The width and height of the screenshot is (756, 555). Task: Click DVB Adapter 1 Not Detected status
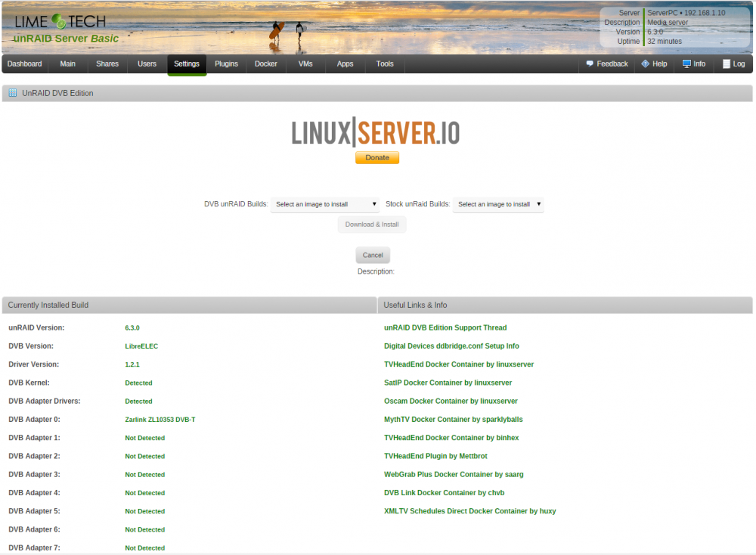click(x=144, y=438)
